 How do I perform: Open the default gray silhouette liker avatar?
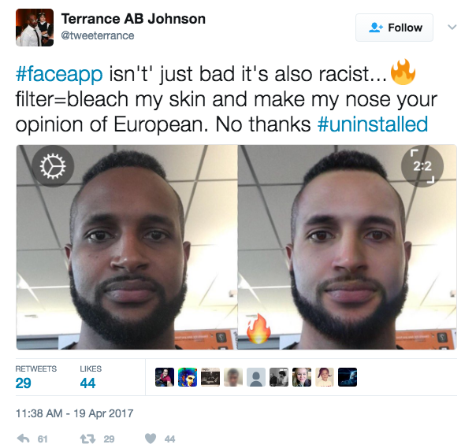tap(256, 377)
